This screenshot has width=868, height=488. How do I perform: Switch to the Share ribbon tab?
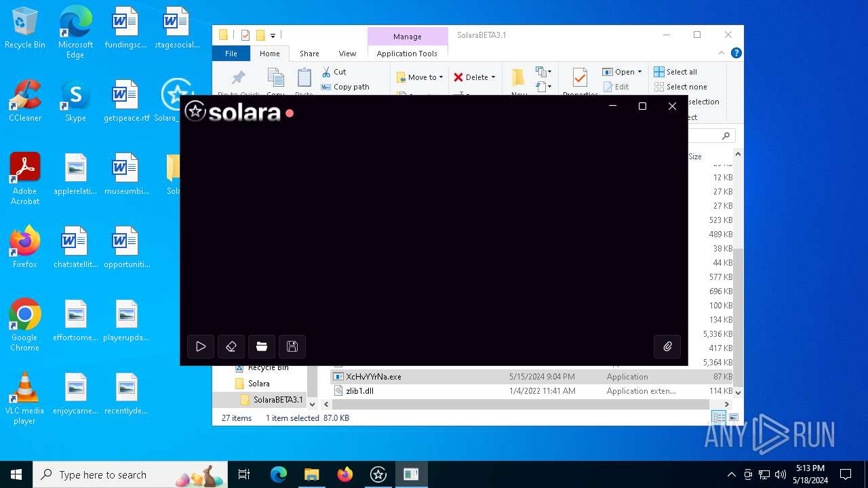point(309,54)
